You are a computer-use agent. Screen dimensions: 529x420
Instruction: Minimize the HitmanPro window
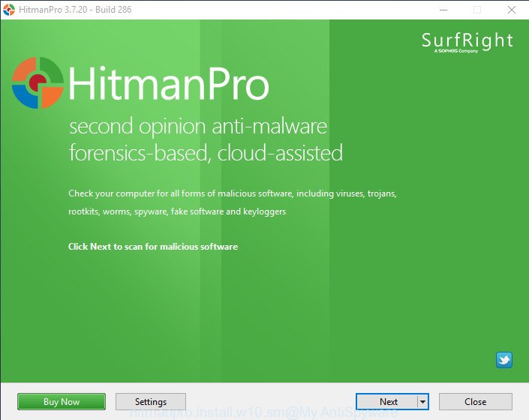pyautogui.click(x=443, y=10)
